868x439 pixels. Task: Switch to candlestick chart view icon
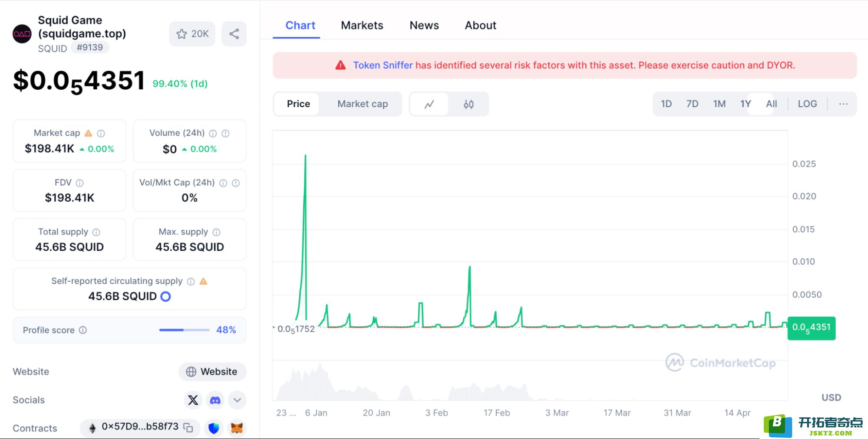pos(468,104)
